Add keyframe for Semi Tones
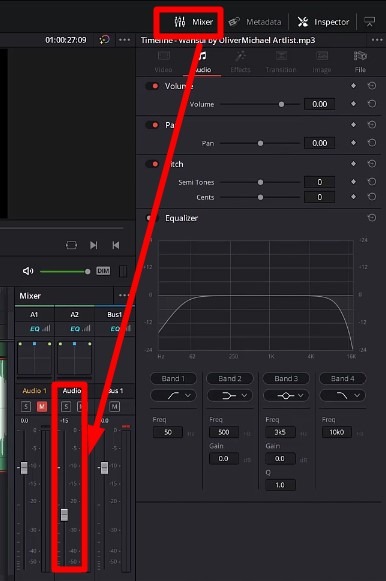 [x=353, y=182]
